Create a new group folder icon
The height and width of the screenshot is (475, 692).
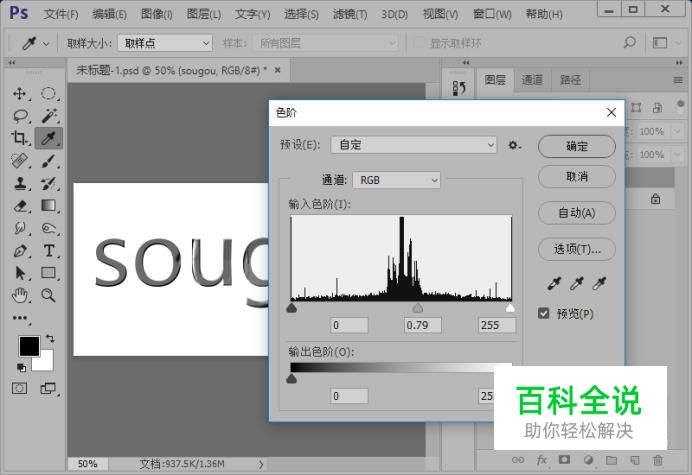coord(611,460)
